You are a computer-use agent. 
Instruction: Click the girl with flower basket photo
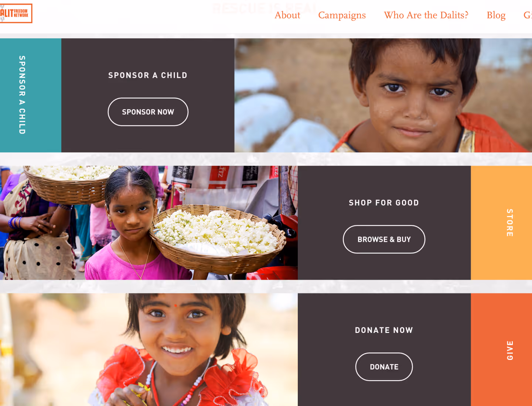point(149,223)
